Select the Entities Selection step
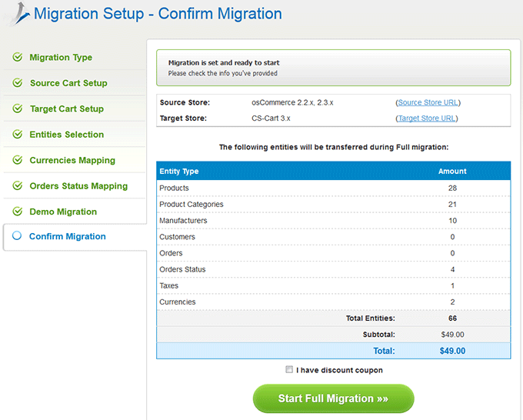This screenshot has height=420, width=523. (x=67, y=135)
